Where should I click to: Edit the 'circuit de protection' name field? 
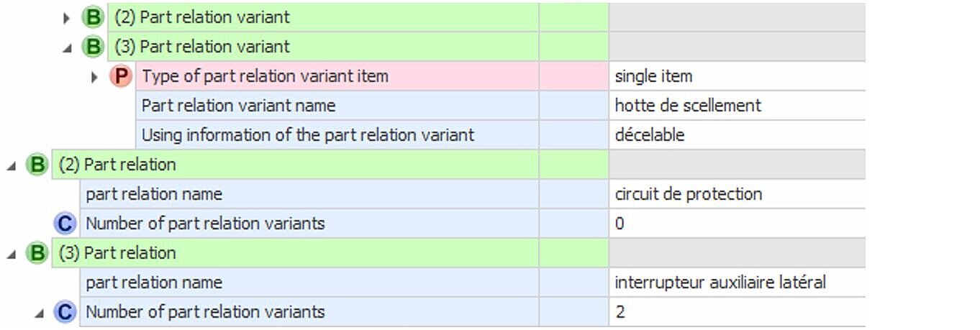(x=737, y=194)
